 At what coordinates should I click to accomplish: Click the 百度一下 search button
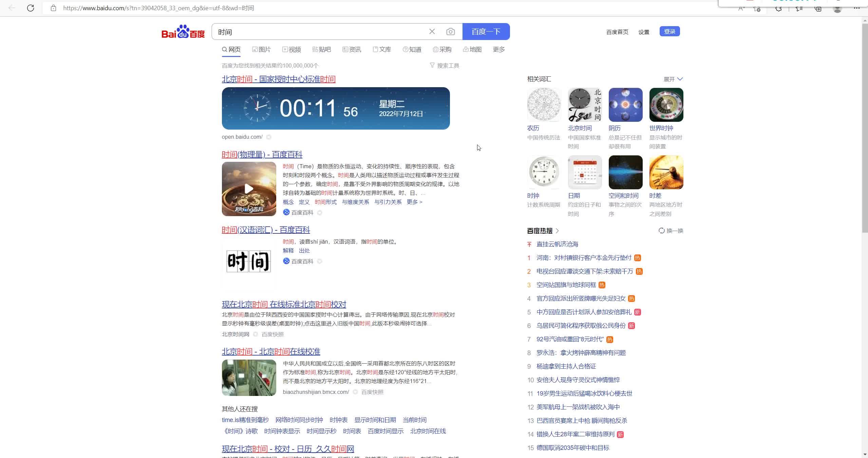click(x=486, y=32)
